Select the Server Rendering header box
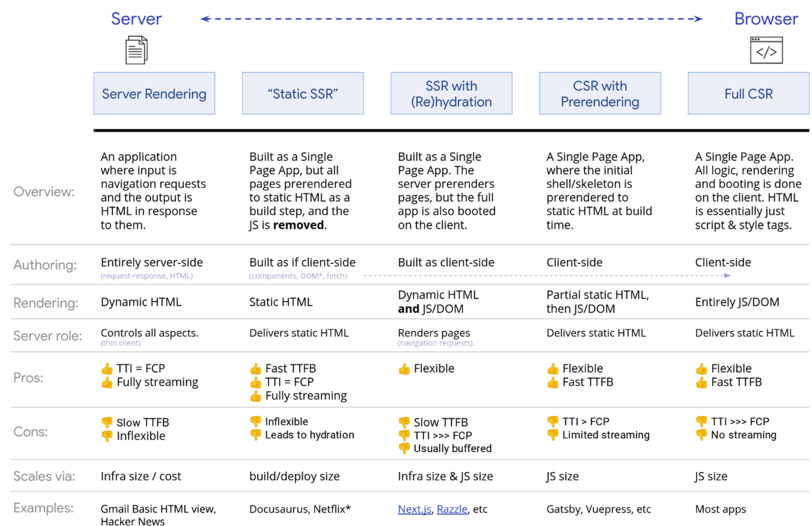Image resolution: width=812 pixels, height=526 pixels. (154, 94)
